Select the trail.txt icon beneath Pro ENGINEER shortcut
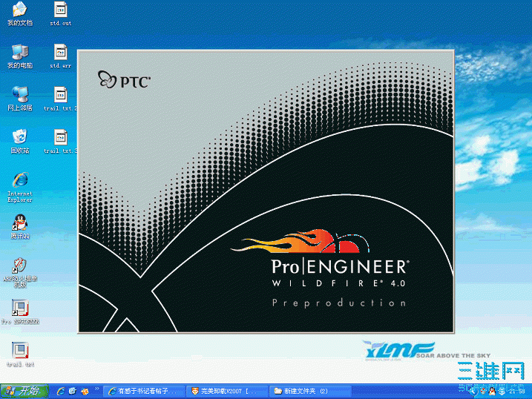This screenshot has height=399, width=532. 20,355
